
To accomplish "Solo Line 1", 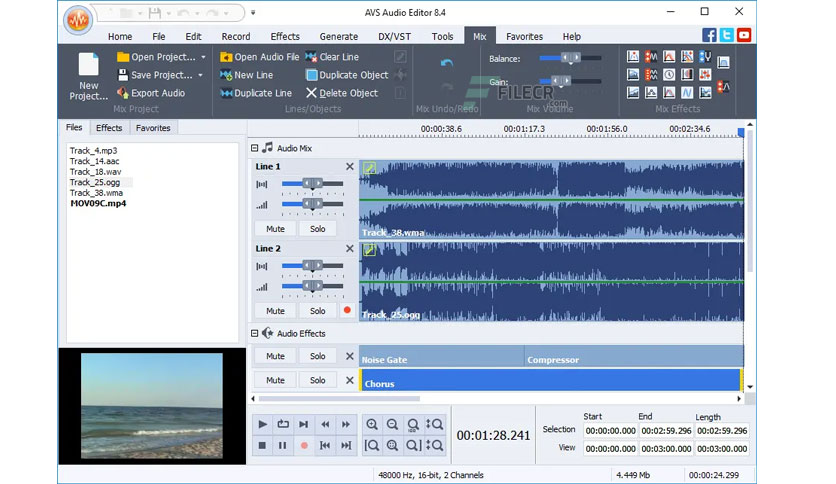I will pos(317,229).
